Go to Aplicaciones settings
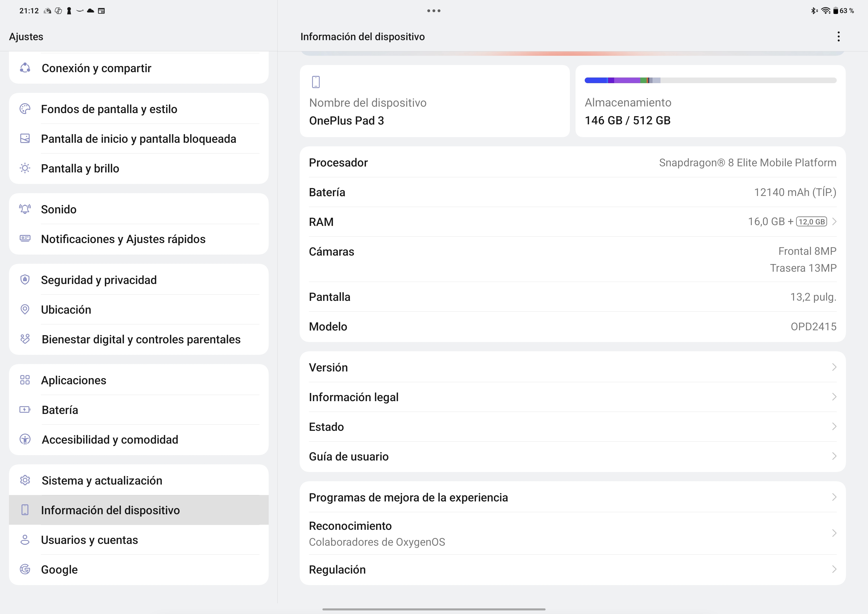 pos(139,380)
